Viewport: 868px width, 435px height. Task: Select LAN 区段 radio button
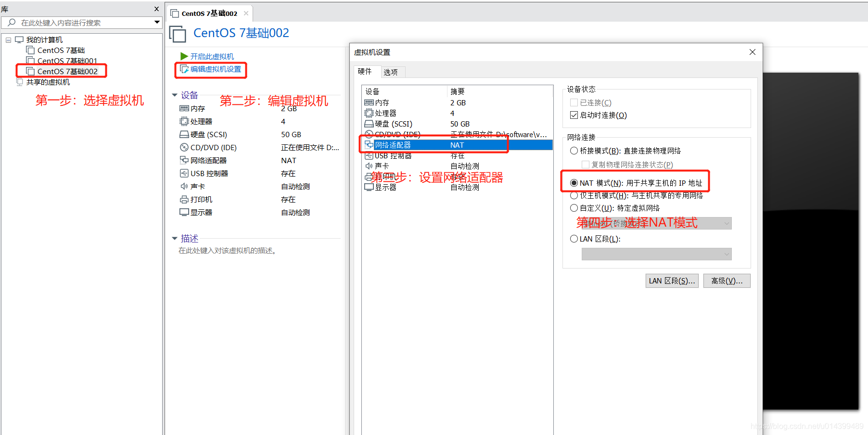pos(574,239)
